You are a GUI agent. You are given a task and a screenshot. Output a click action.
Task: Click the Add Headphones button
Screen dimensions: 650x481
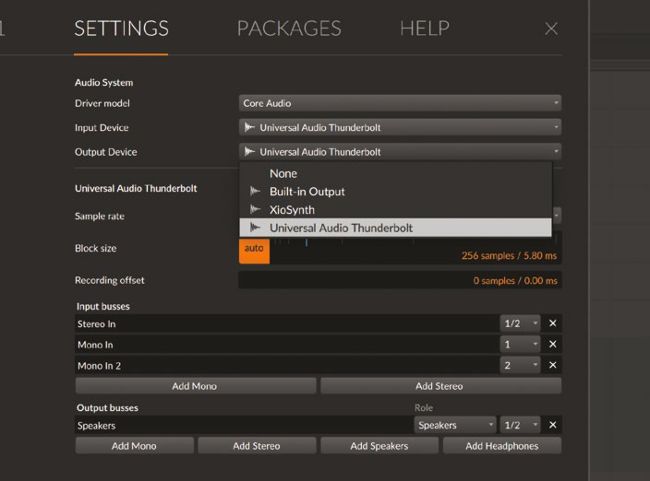pos(501,446)
